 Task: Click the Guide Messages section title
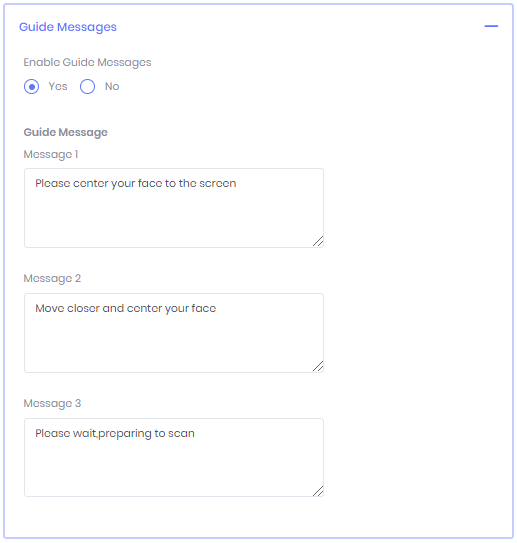[68, 27]
